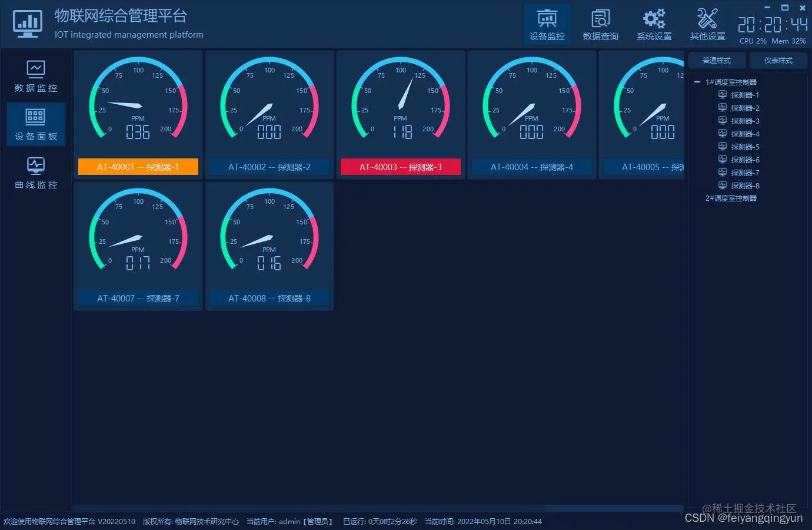This screenshot has width=812, height=530.
Task: Open the 设备监控 monitoring view
Action: [x=547, y=24]
